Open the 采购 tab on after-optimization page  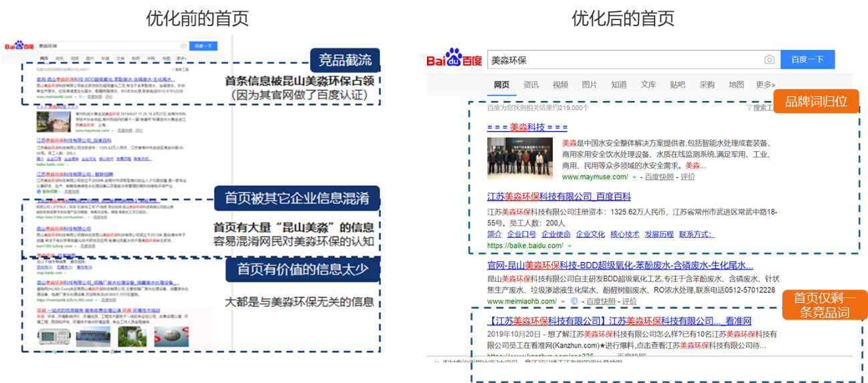707,85
